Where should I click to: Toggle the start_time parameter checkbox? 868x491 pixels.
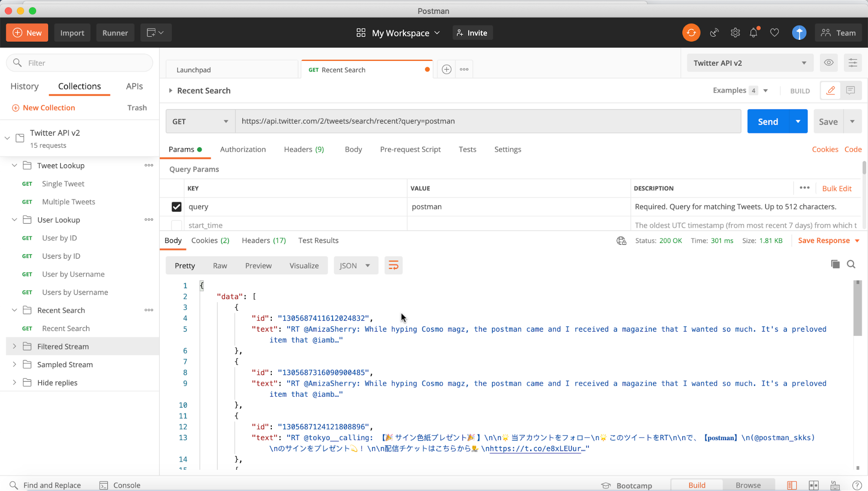pyautogui.click(x=176, y=225)
